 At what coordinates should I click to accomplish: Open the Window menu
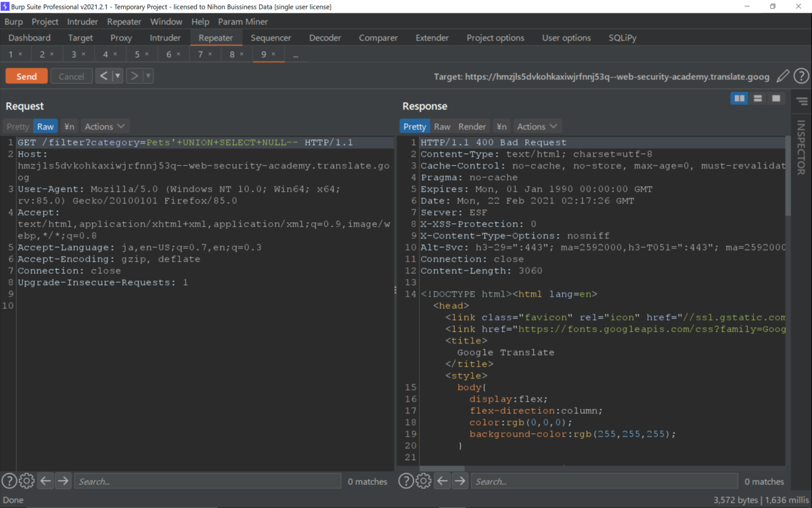coord(166,22)
